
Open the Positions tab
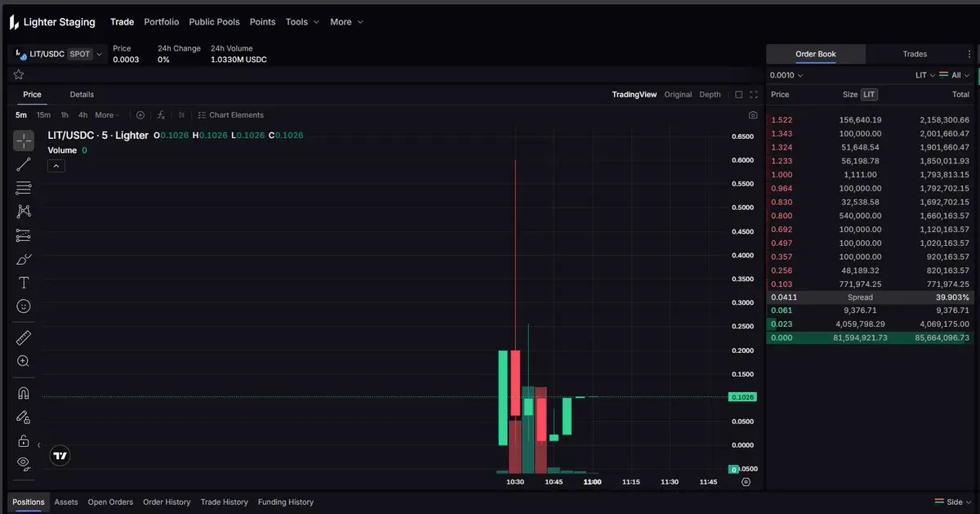pos(29,502)
